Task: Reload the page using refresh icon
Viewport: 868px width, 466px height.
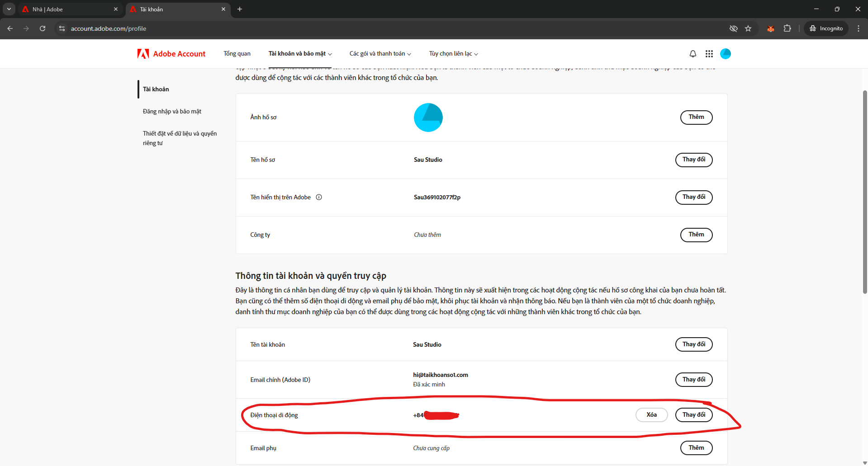Action: tap(43, 28)
